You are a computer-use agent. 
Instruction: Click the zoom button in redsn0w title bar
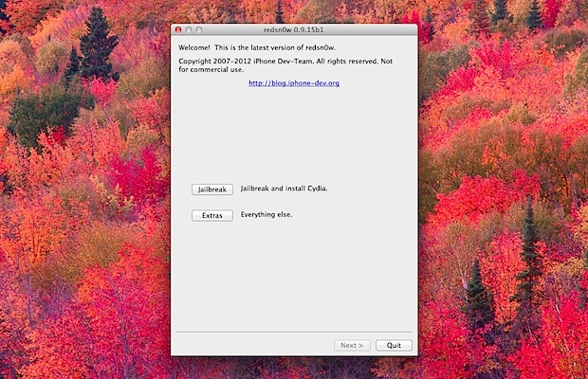point(199,29)
